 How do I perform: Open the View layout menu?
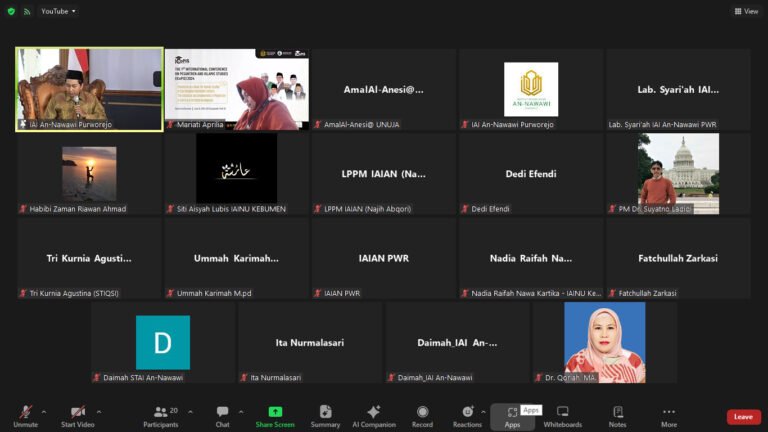(746, 11)
